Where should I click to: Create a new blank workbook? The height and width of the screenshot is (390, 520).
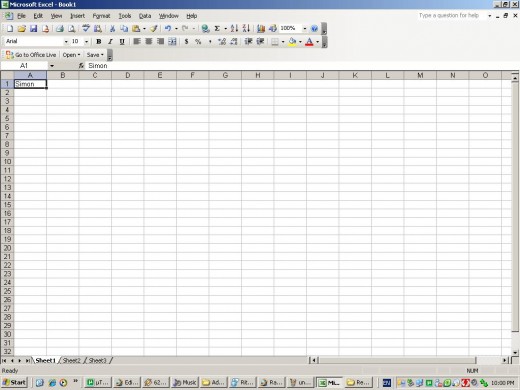[x=10, y=29]
